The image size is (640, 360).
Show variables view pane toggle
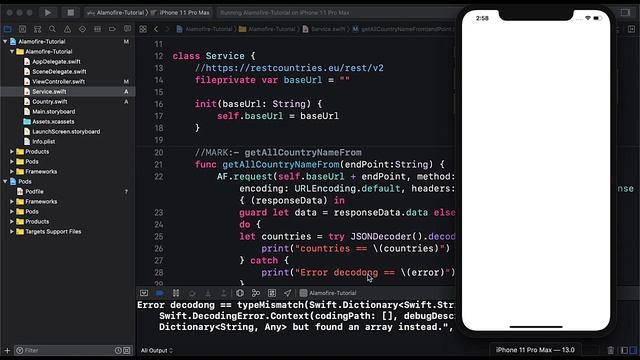click(x=624, y=350)
